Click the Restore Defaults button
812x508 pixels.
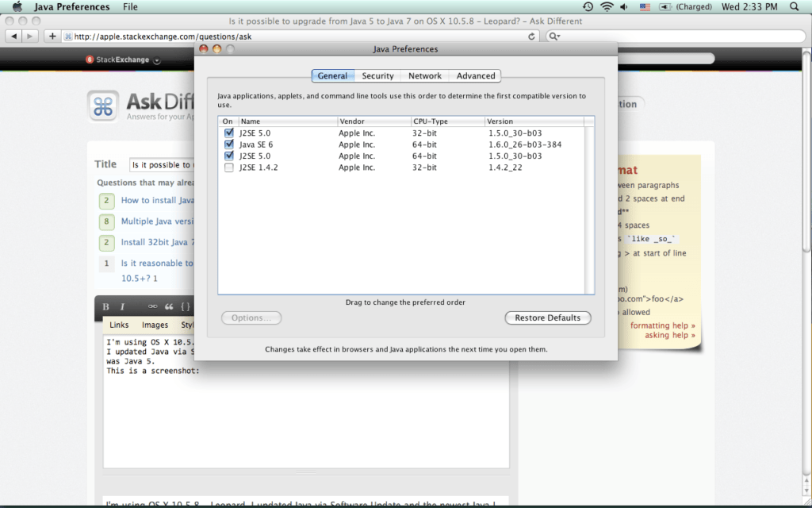[547, 317]
